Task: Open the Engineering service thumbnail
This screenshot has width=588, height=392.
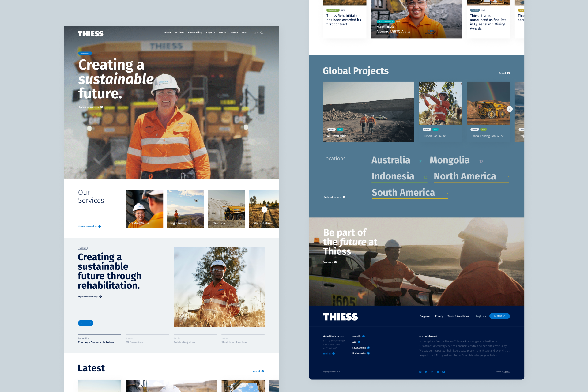Action: 186,209
